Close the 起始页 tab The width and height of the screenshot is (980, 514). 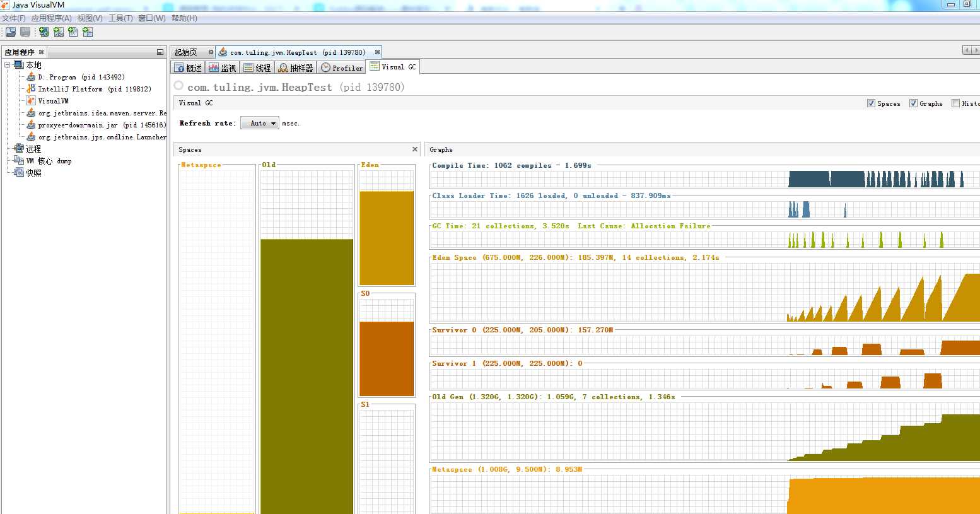point(211,52)
